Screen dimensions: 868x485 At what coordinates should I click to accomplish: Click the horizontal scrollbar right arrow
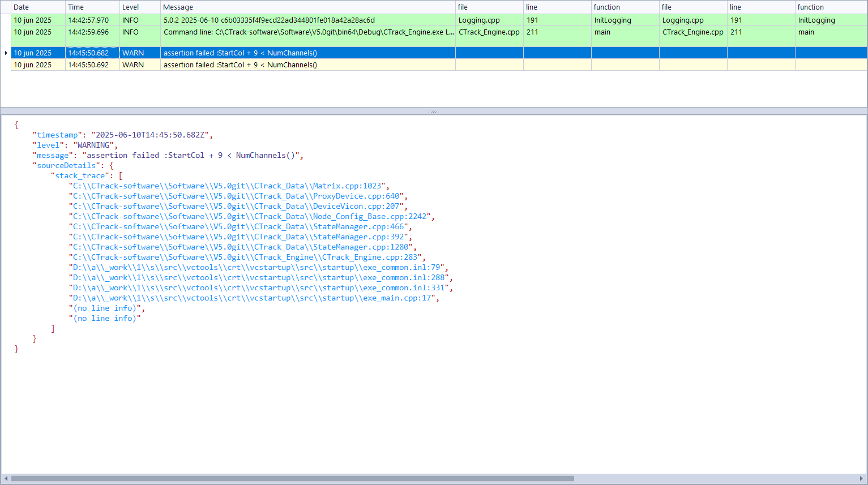coord(862,479)
